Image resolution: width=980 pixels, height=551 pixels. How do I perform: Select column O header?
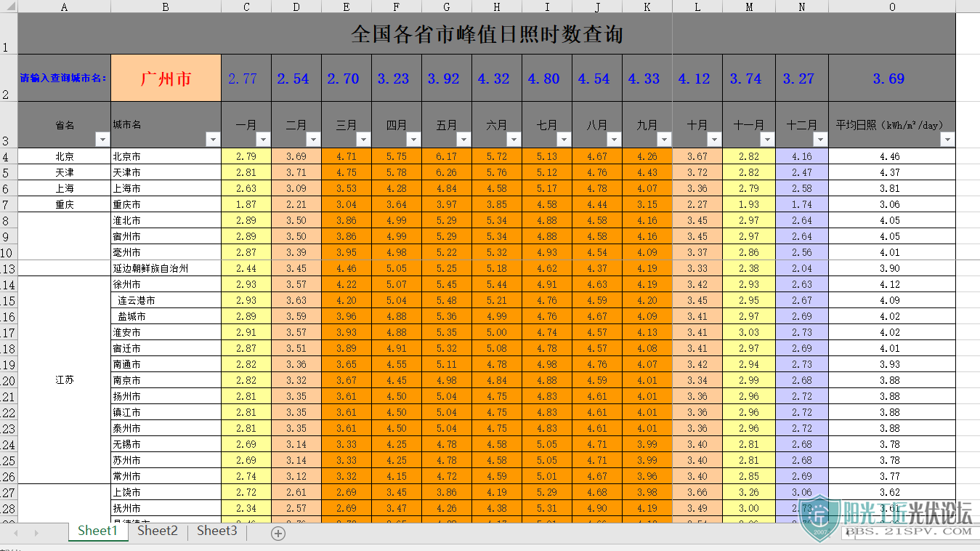(x=892, y=7)
